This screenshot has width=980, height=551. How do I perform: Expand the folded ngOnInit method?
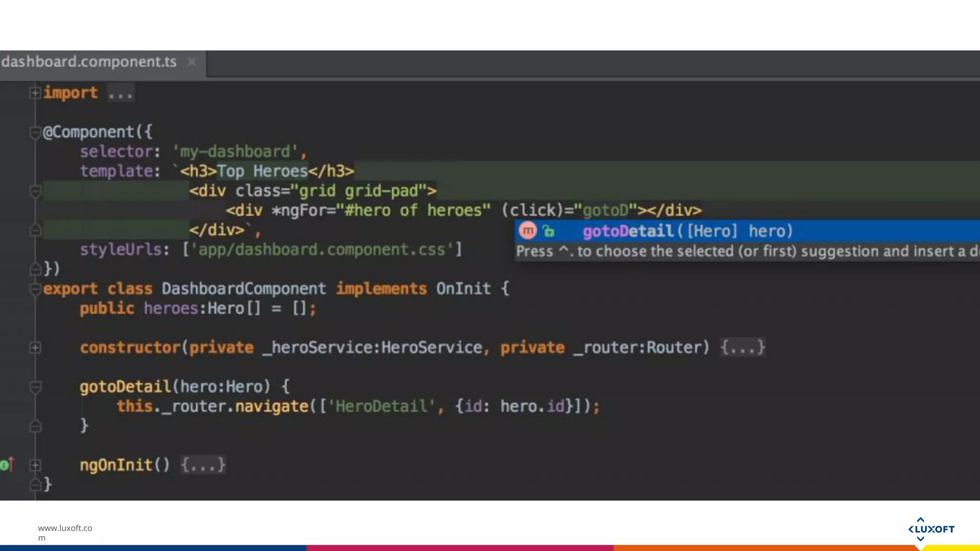pos(34,465)
